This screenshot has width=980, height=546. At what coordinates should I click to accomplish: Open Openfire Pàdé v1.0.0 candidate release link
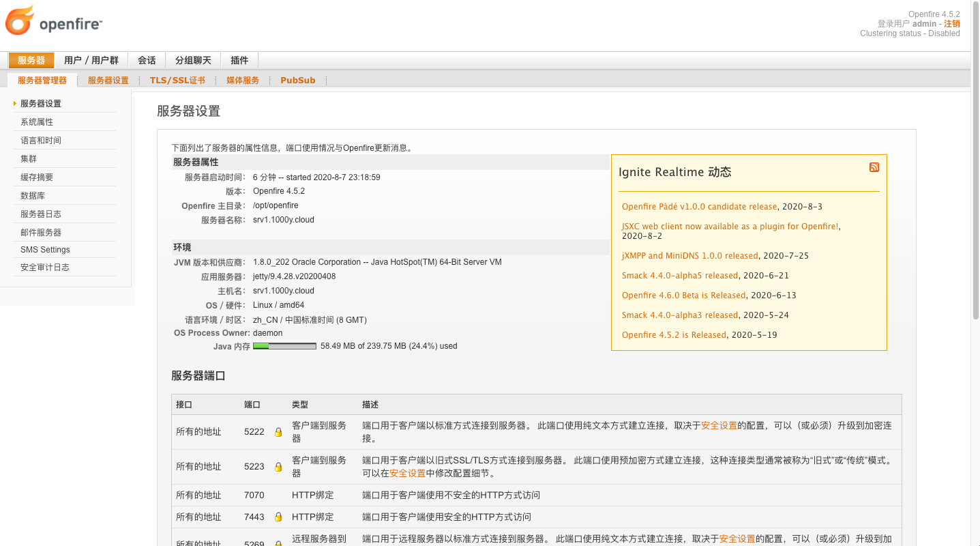click(699, 207)
